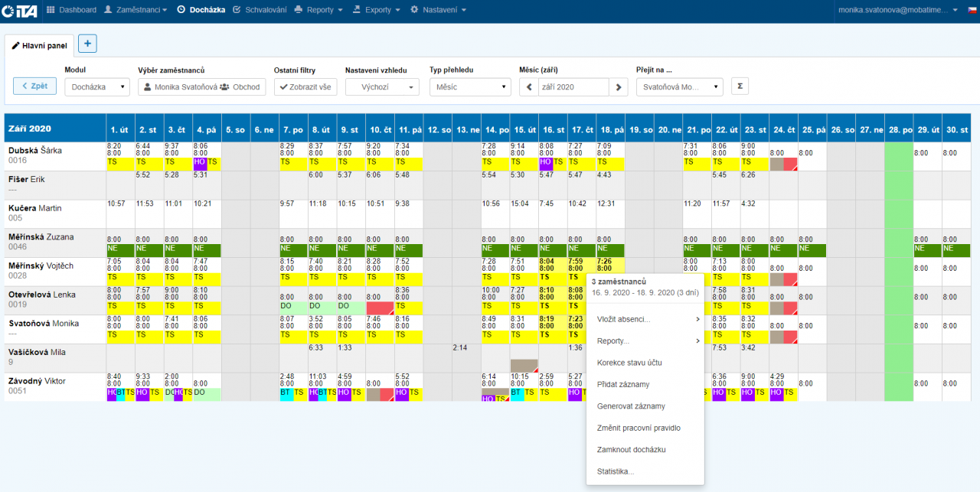Image resolution: width=980 pixels, height=492 pixels.
Task: Open the Schvalování approval page
Action: pos(260,10)
